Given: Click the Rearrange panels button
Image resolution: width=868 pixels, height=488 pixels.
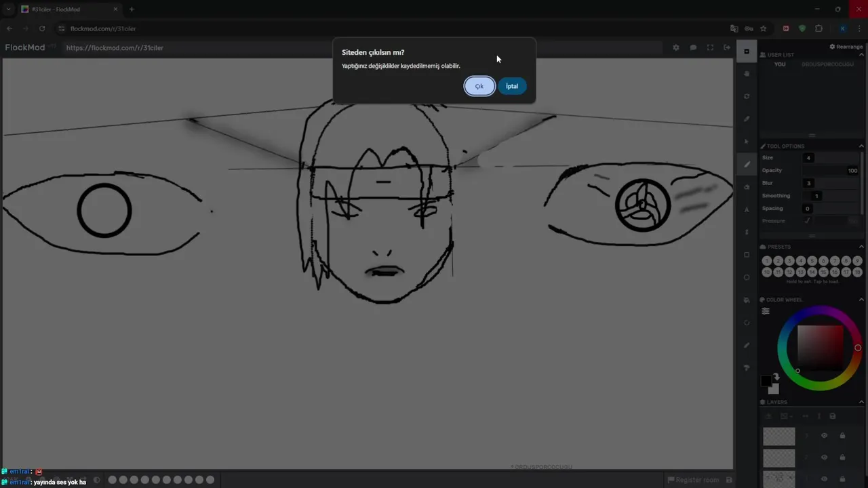Looking at the screenshot, I should [846, 47].
